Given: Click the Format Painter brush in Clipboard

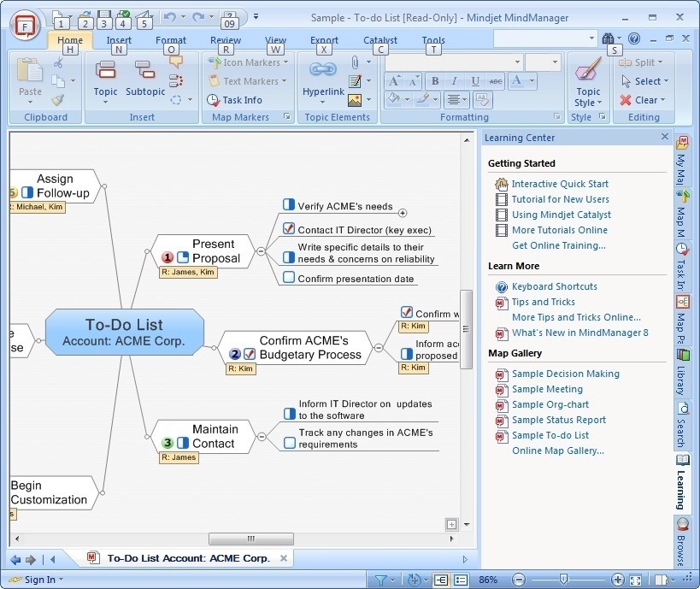Looking at the screenshot, I should (58, 100).
